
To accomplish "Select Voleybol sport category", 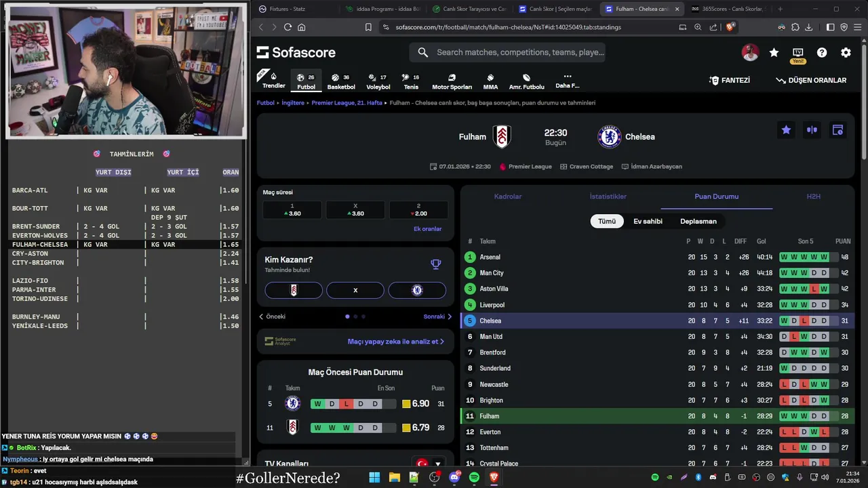I will click(x=378, y=81).
